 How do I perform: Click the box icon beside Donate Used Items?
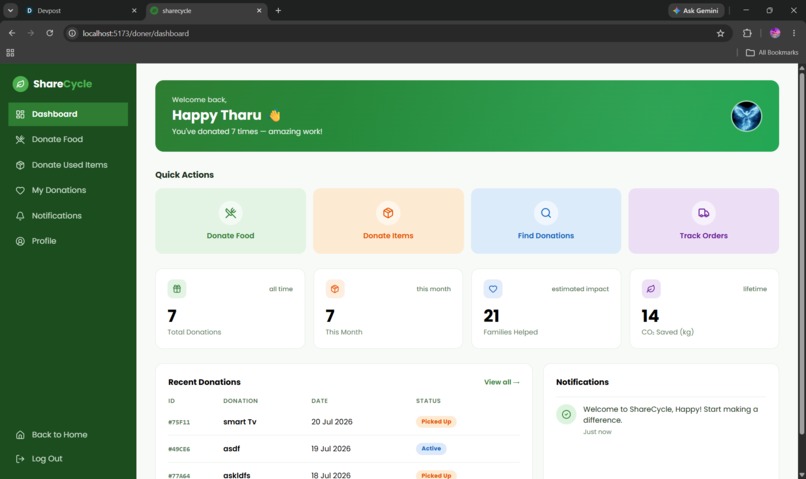[20, 165]
